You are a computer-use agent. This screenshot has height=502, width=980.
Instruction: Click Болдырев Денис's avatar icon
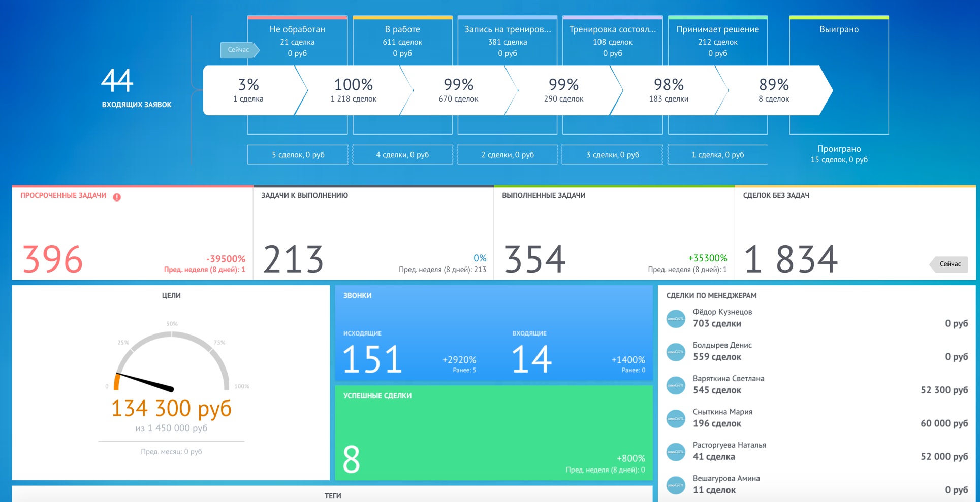(676, 352)
